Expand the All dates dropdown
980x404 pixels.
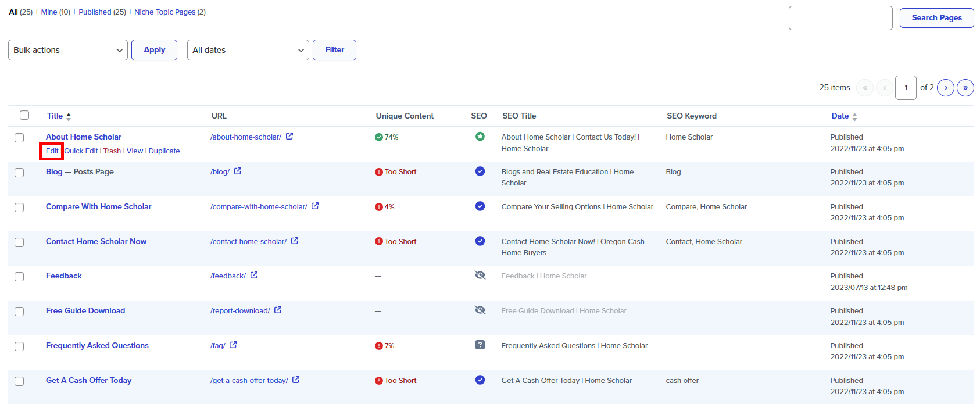pos(248,50)
